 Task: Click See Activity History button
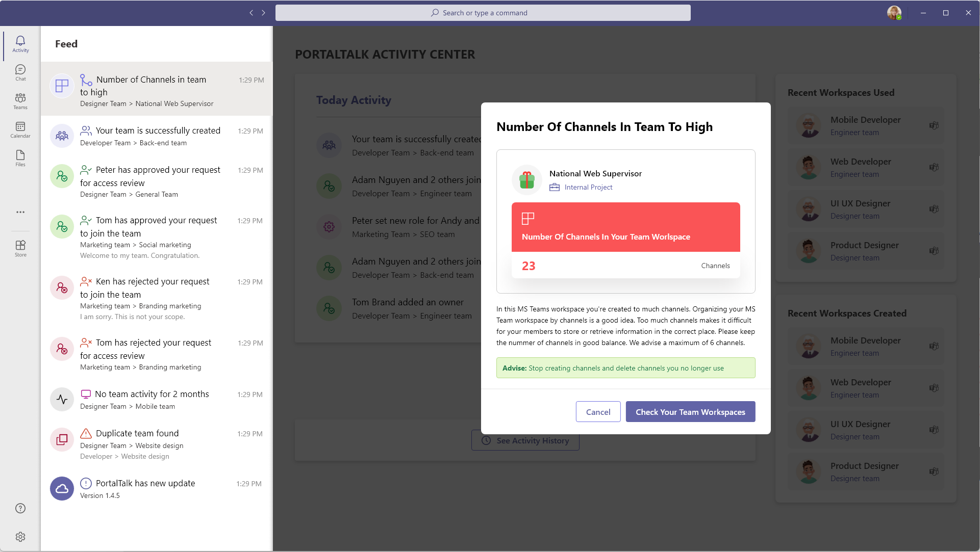tap(525, 440)
